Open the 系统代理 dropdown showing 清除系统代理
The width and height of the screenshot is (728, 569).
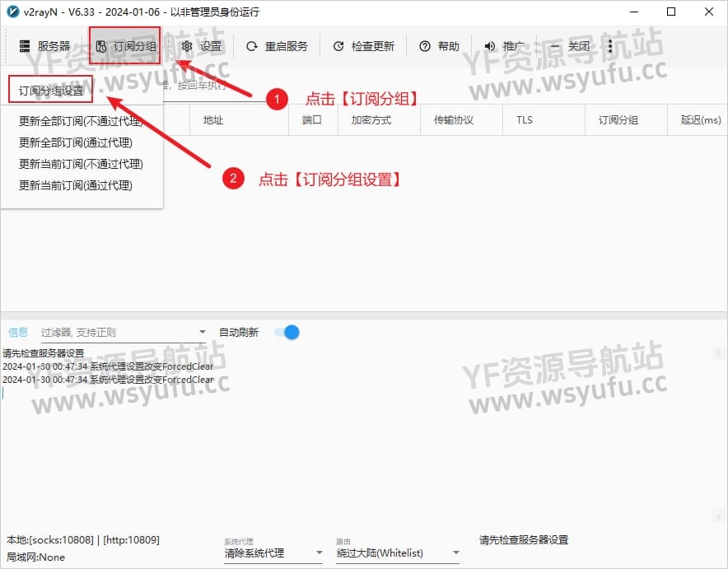pos(273,553)
